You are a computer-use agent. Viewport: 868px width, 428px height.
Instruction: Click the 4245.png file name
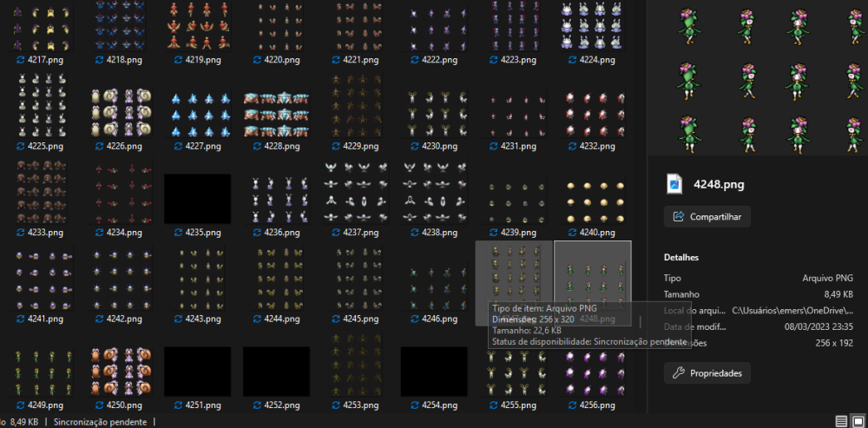pyautogui.click(x=360, y=319)
